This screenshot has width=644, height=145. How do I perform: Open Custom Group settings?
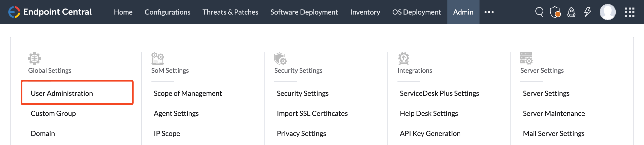(53, 113)
